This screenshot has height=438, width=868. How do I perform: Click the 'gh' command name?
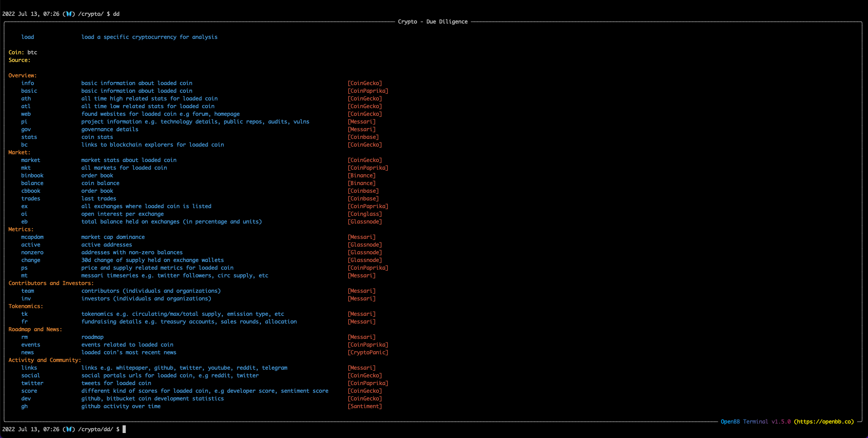(x=24, y=406)
